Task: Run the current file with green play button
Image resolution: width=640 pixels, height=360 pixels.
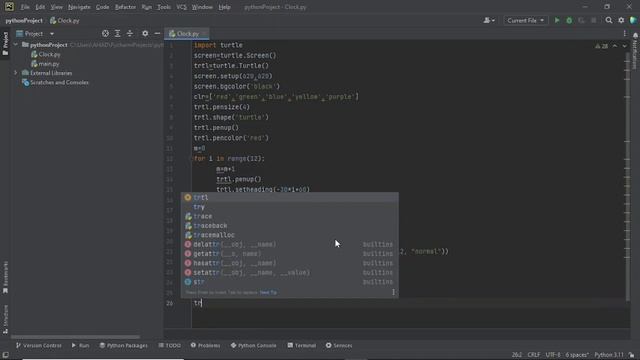Action: coord(557,20)
